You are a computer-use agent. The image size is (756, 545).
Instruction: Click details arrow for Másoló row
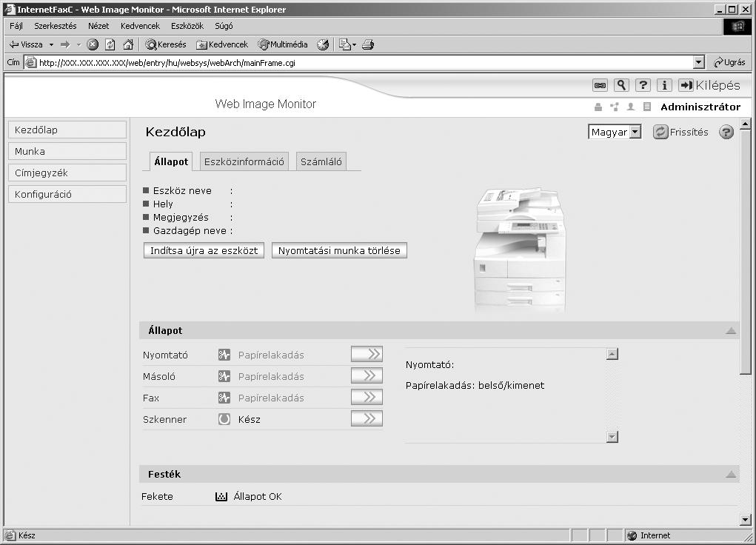(367, 375)
